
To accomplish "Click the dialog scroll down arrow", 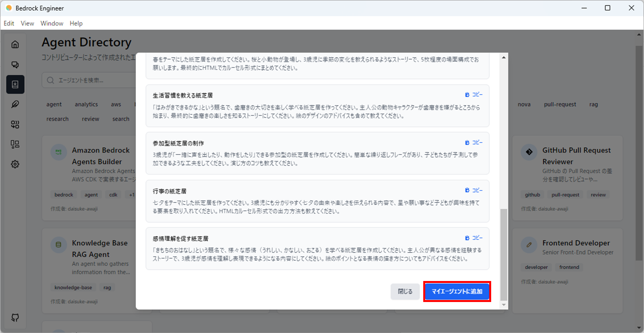I will [504, 305].
